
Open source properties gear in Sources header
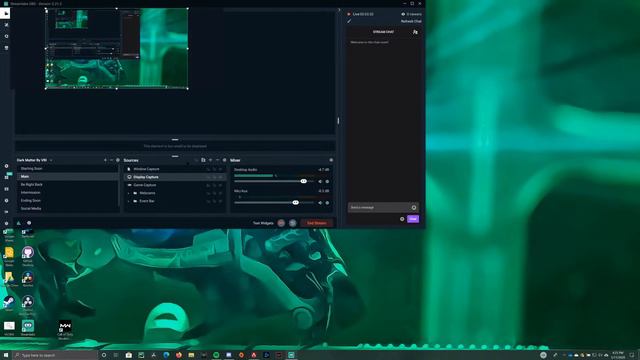click(224, 160)
